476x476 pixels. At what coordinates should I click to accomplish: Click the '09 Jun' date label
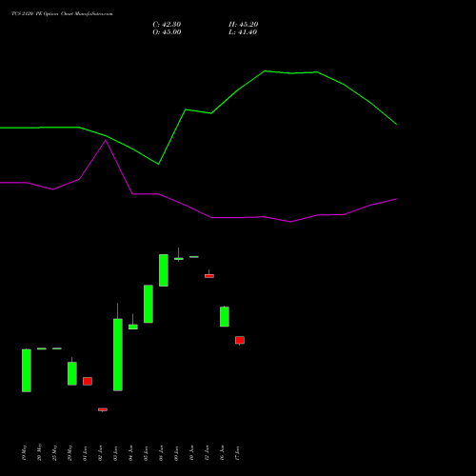click(176, 453)
